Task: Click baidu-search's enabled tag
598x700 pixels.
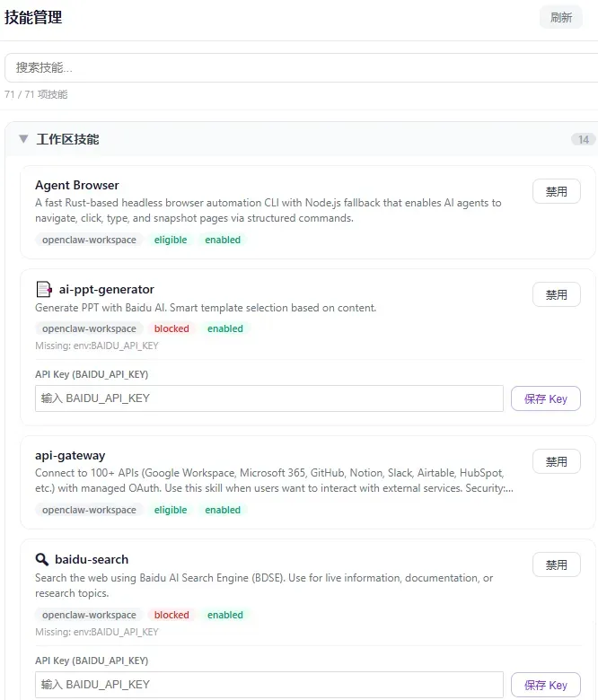Action: point(225,615)
